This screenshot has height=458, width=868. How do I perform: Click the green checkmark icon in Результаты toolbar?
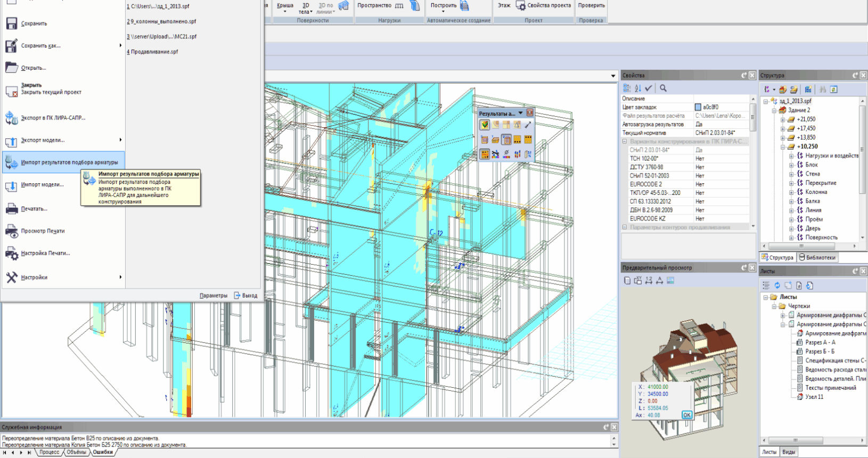485,125
